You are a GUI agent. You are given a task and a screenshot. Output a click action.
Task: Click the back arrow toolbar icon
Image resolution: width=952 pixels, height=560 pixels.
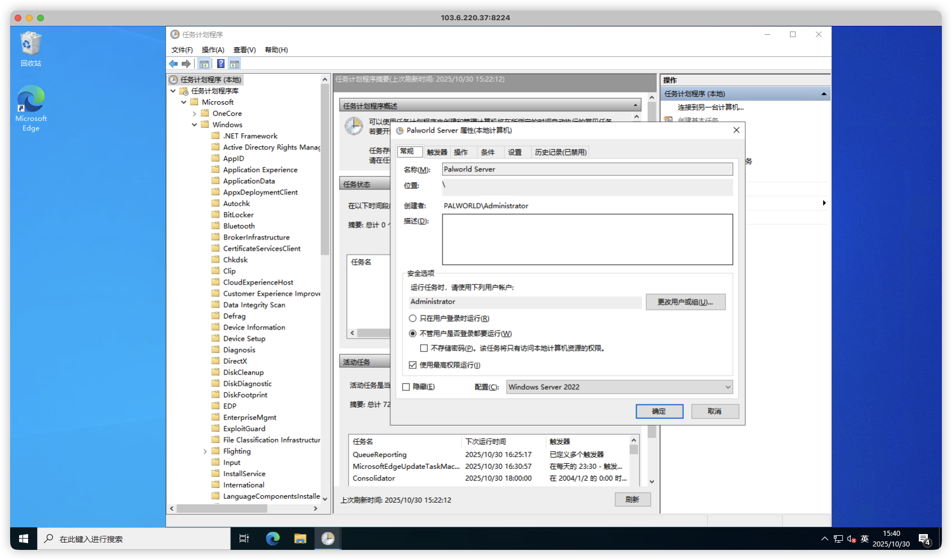pyautogui.click(x=173, y=64)
